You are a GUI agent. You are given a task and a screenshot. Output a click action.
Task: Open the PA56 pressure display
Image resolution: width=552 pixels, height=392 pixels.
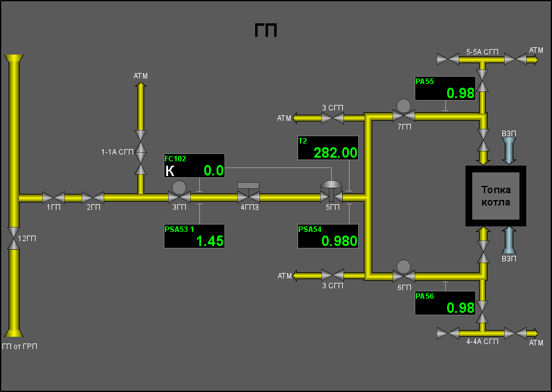(445, 303)
